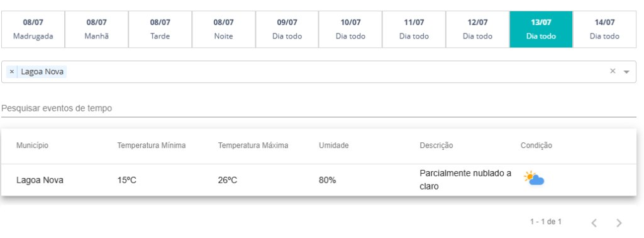Click the Município column header
Screen dimensions: 644x238
click(32, 145)
